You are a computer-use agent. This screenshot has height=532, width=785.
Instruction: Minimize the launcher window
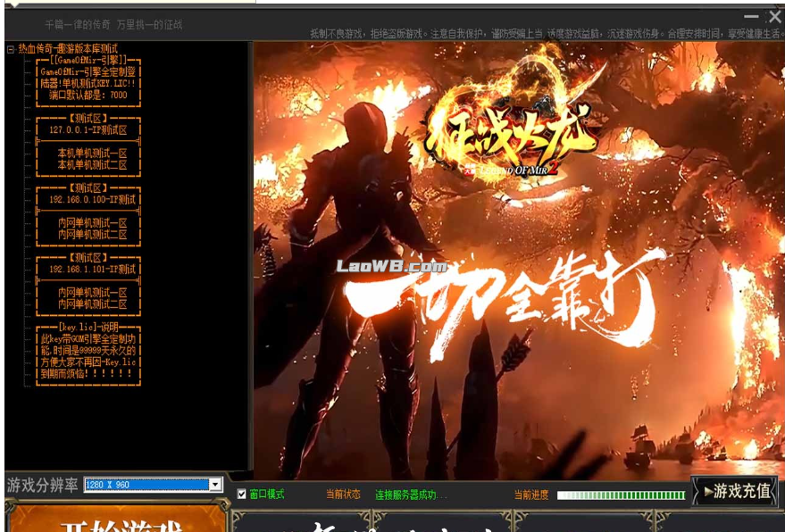pos(751,17)
